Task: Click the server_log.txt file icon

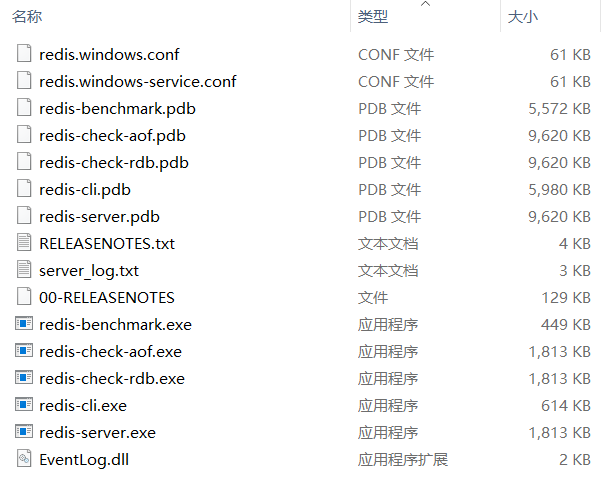Action: point(25,270)
